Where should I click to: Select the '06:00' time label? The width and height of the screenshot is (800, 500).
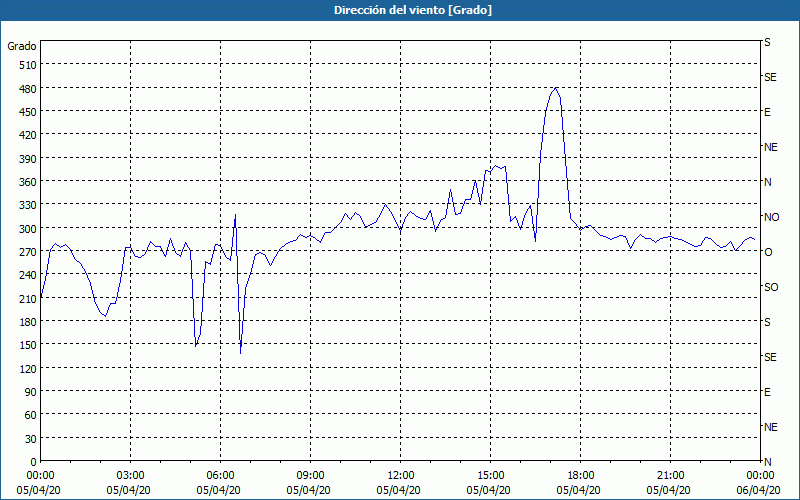pyautogui.click(x=220, y=476)
